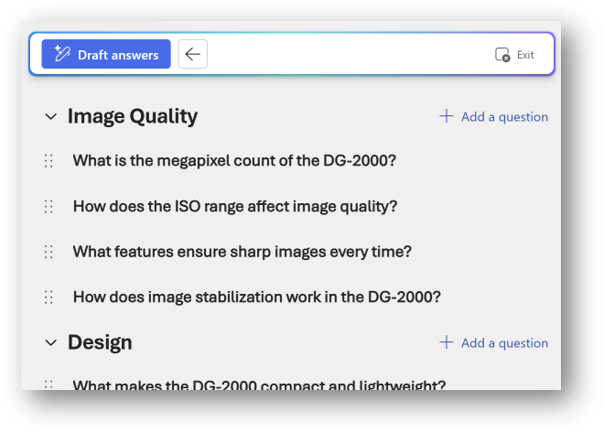603x432 pixels.
Task: Click the plus icon in Image Quality row
Action: (x=446, y=117)
